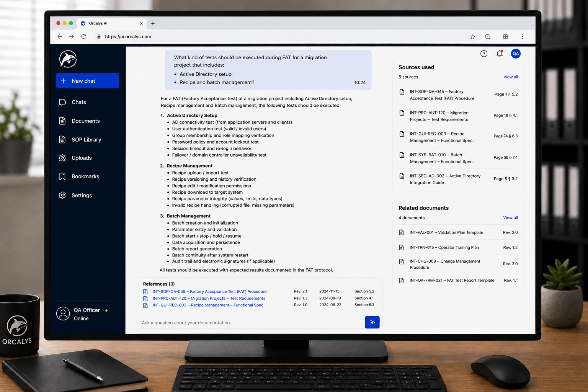Image resolution: width=588 pixels, height=392 pixels.
Task: Click file icon beside INT-SOP-QA-045 reference
Action: tap(145, 292)
